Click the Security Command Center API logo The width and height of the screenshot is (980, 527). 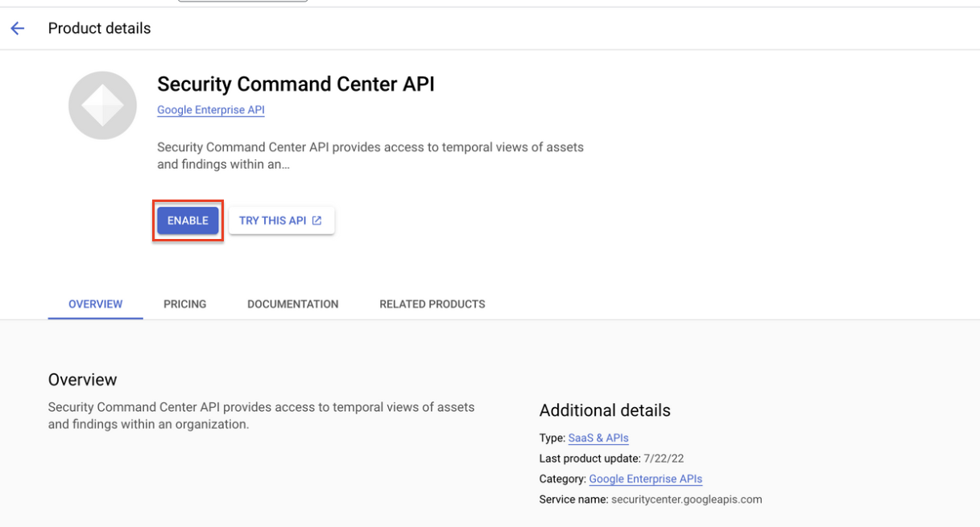pyautogui.click(x=102, y=105)
